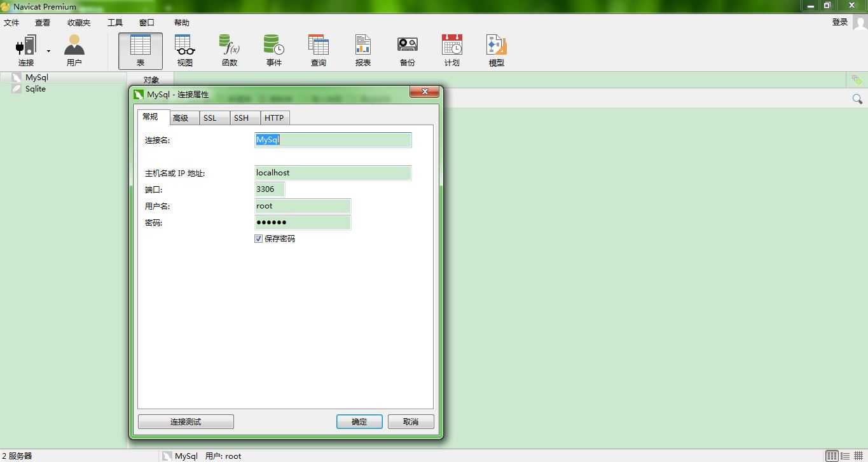Viewport: 868px width, 462px height.
Task: Open the 函数 (Function) icon
Action: pyautogui.click(x=230, y=51)
